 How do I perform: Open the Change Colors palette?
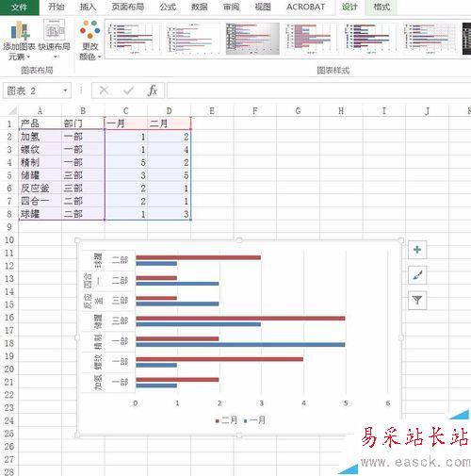click(x=89, y=41)
